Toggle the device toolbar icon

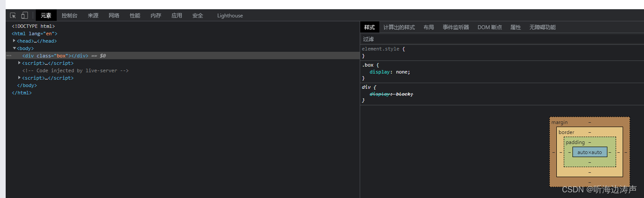click(x=24, y=15)
